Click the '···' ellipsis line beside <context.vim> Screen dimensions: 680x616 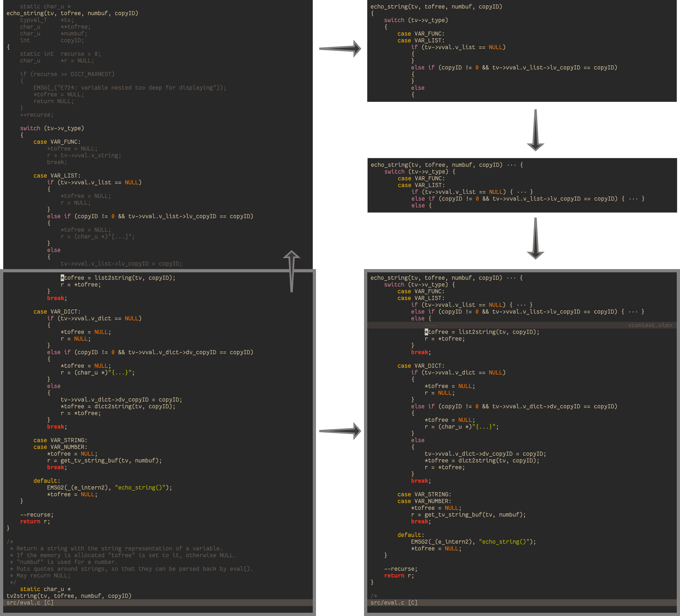[x=430, y=325]
